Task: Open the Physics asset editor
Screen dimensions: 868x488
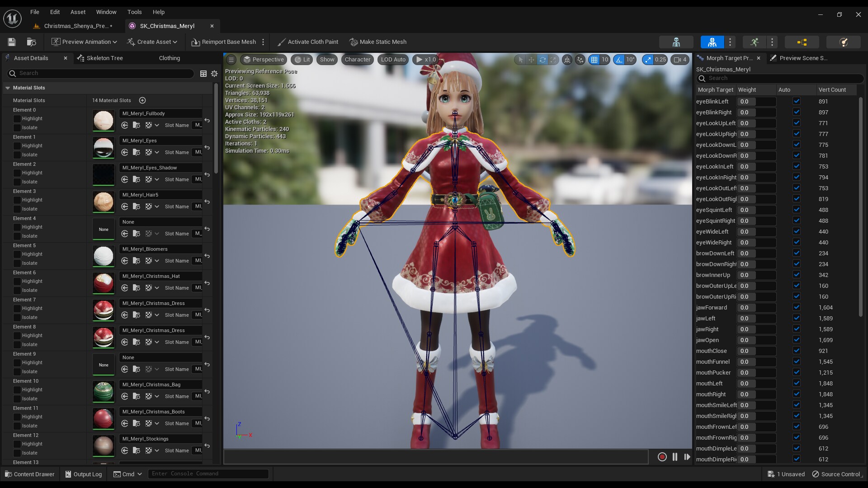Action: [x=844, y=42]
